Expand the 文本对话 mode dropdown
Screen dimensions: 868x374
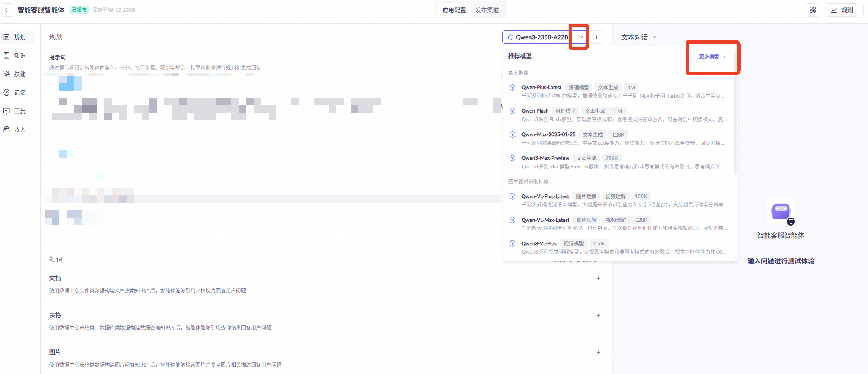[x=639, y=37]
